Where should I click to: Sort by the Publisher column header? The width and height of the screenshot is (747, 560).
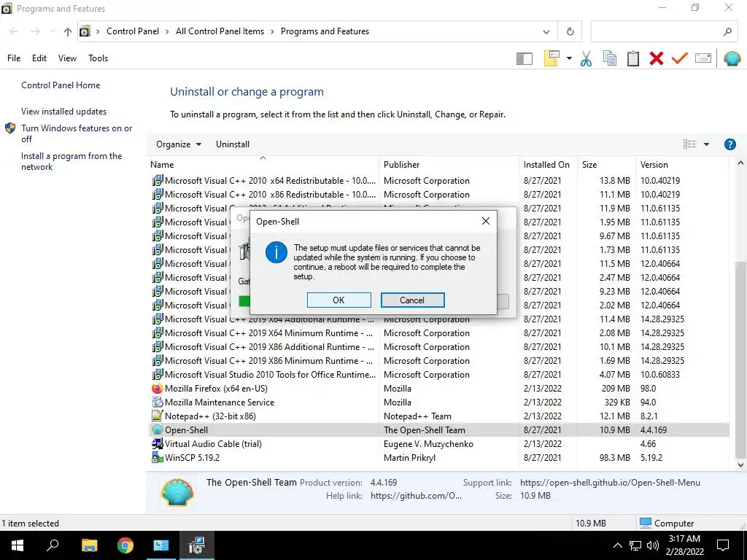[449, 165]
